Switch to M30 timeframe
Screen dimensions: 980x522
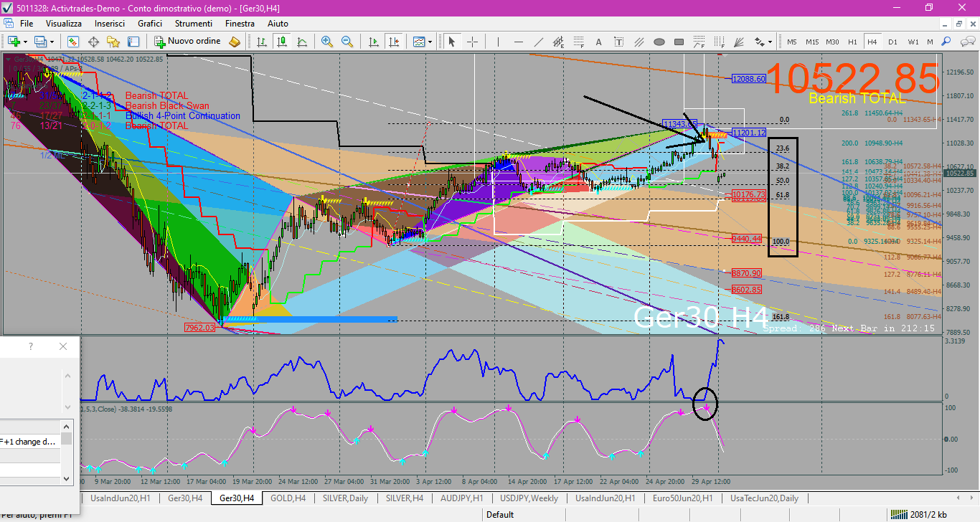[832, 42]
